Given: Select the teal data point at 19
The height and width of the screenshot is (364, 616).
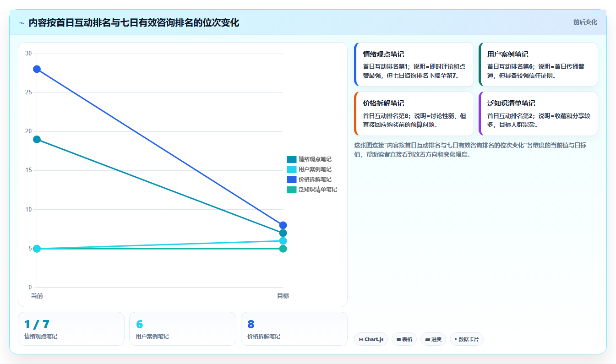Looking at the screenshot, I should (x=37, y=139).
